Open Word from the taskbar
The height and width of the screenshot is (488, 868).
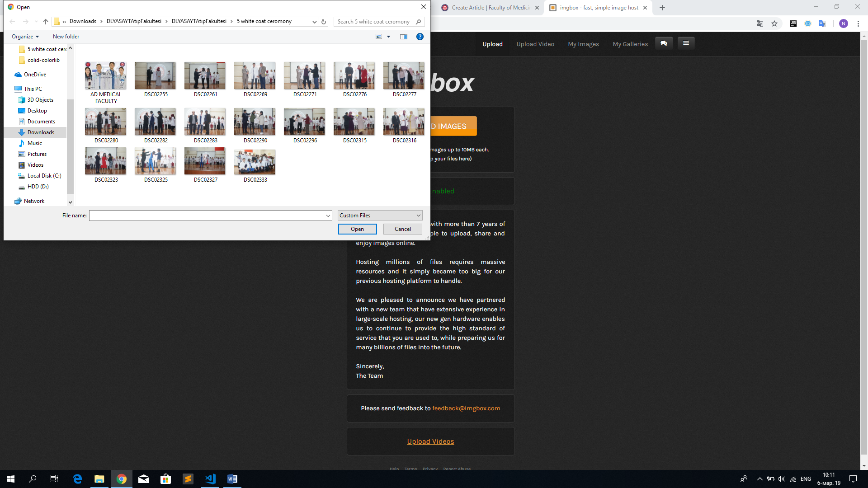click(232, 479)
